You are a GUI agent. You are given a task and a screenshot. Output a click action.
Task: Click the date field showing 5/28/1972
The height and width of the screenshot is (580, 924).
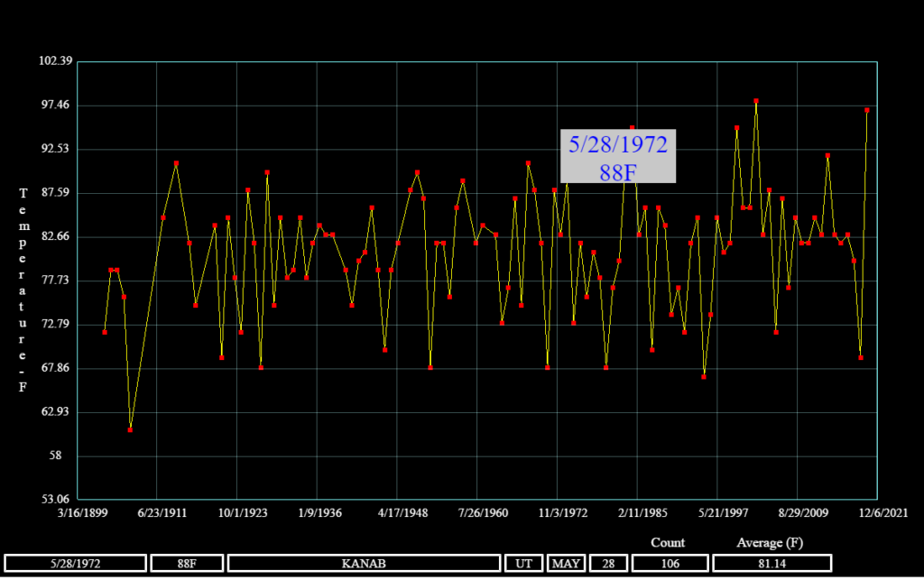(76, 564)
